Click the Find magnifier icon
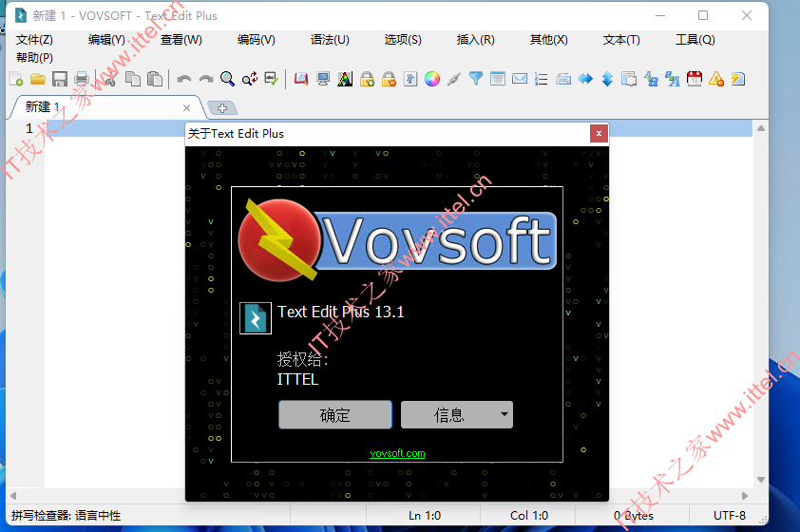This screenshot has height=532, width=800. 227,79
